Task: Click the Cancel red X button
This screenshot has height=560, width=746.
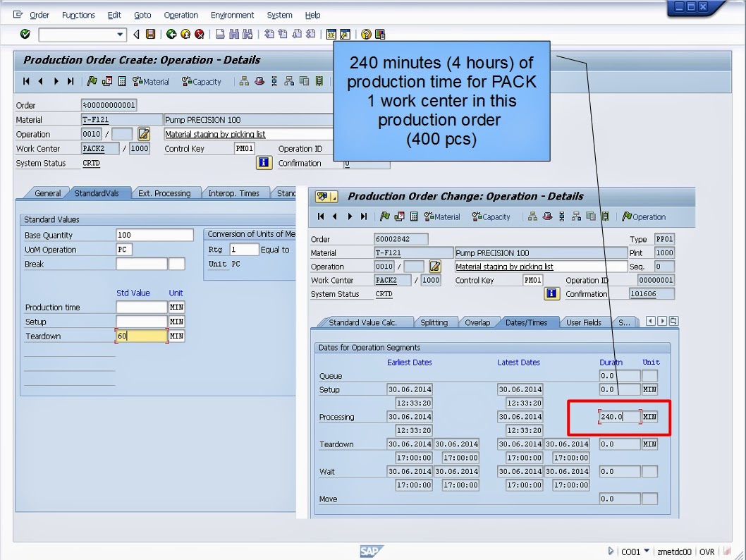Action: [x=200, y=34]
